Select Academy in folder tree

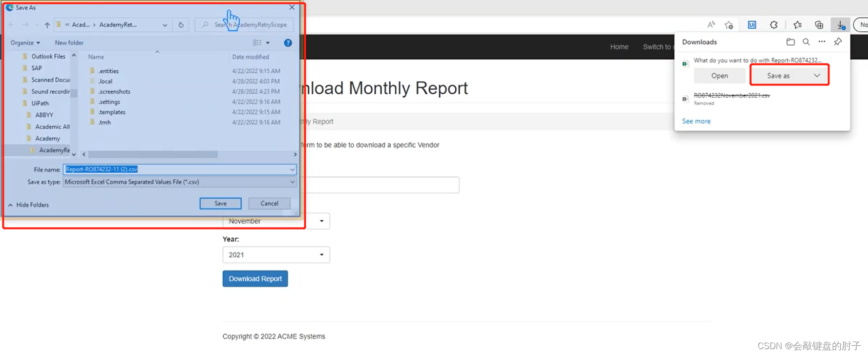47,139
